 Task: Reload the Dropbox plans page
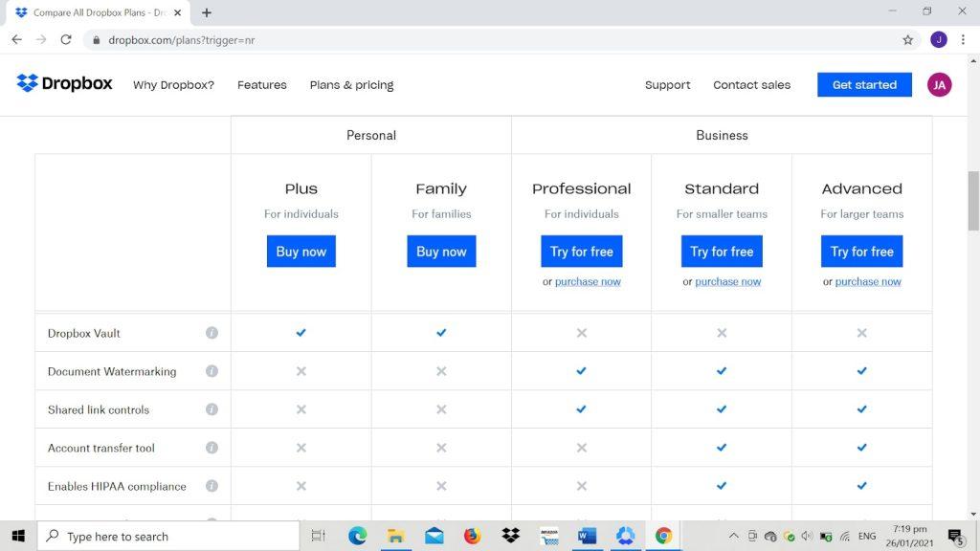click(66, 40)
